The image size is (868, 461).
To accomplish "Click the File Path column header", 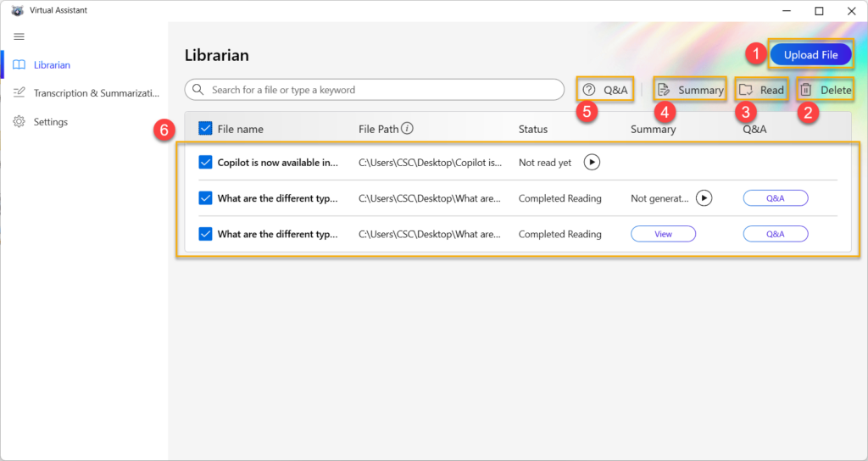I will click(379, 129).
